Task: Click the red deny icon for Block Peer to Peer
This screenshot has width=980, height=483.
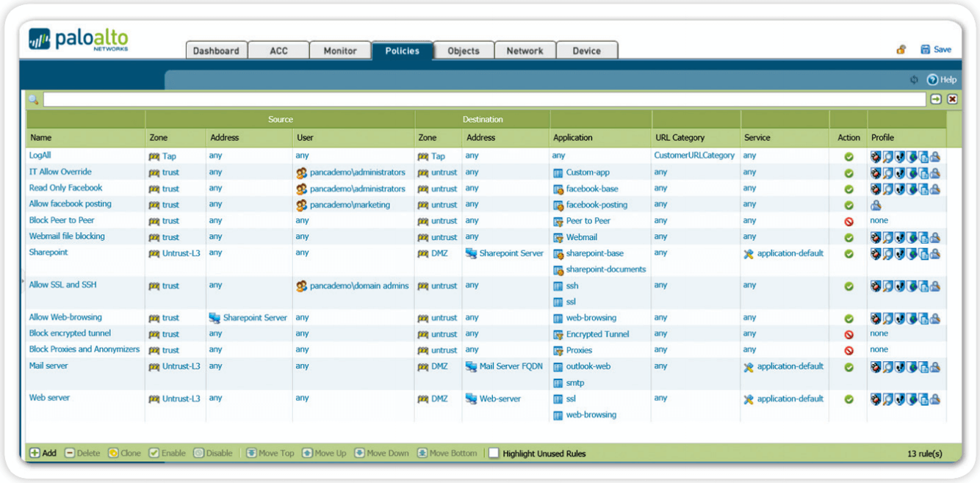Action: [x=849, y=221]
